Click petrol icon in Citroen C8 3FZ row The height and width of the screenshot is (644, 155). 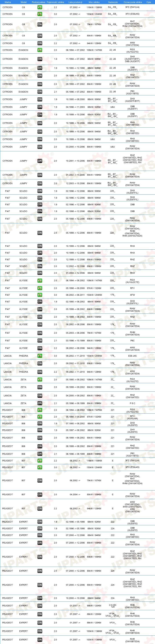pyautogui.click(x=40, y=7)
